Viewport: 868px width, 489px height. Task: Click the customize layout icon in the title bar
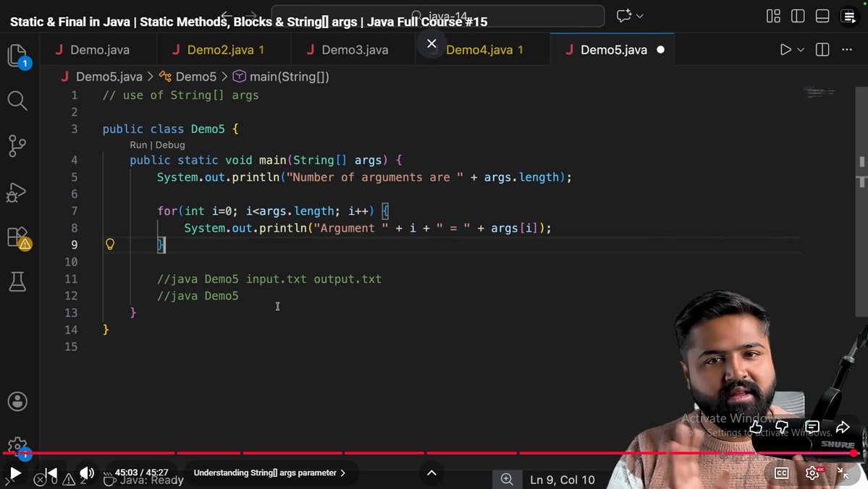point(773,16)
